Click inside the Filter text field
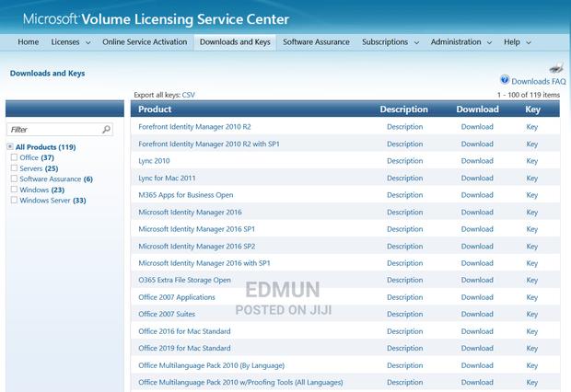Image resolution: width=571 pixels, height=392 pixels. click(53, 130)
